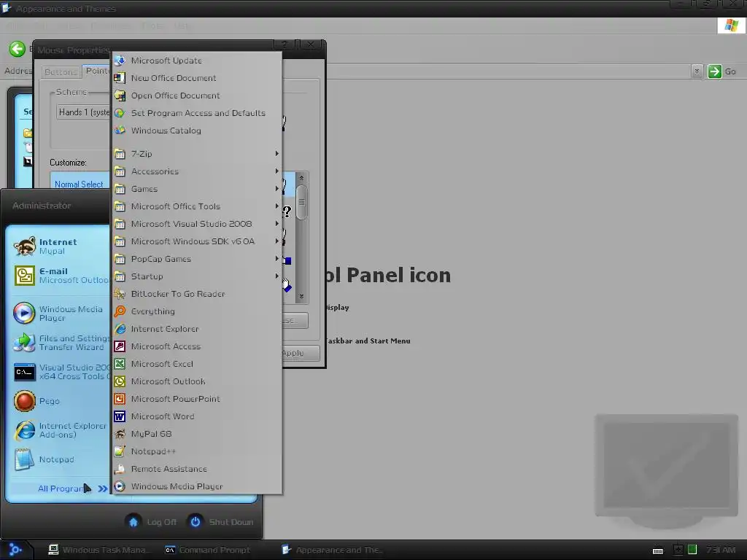Click Log Off button
The height and width of the screenshot is (560, 747).
[x=152, y=522]
